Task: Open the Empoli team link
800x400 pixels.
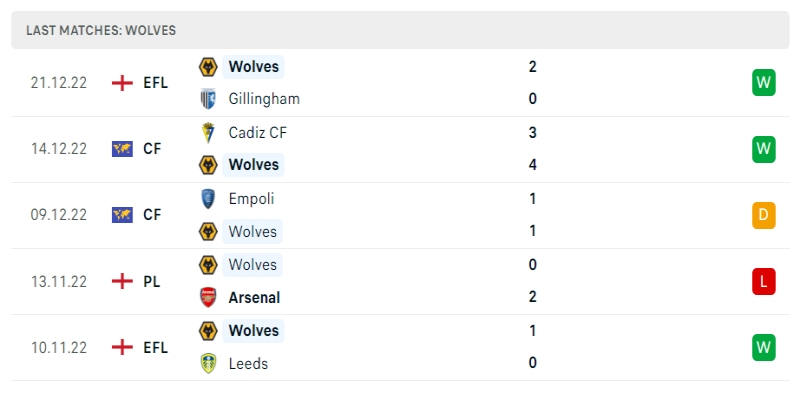Action: pos(251,198)
